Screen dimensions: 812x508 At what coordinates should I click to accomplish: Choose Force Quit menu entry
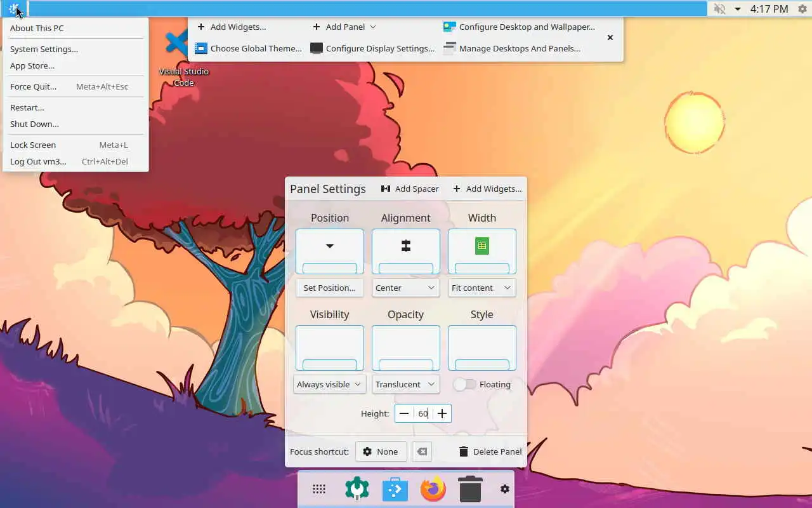75,86
